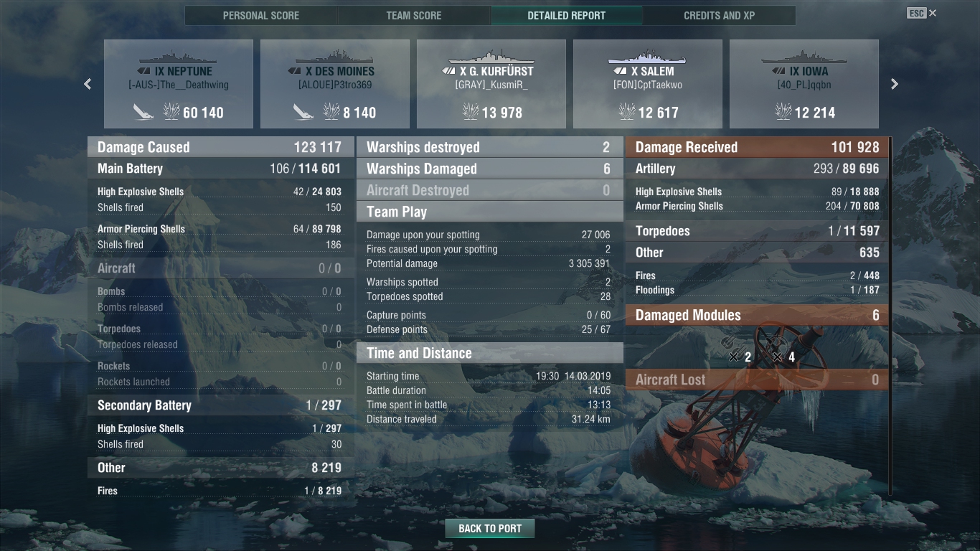Click the report panel vertical scrollbar
The width and height of the screenshot is (980, 551).
(x=890, y=316)
